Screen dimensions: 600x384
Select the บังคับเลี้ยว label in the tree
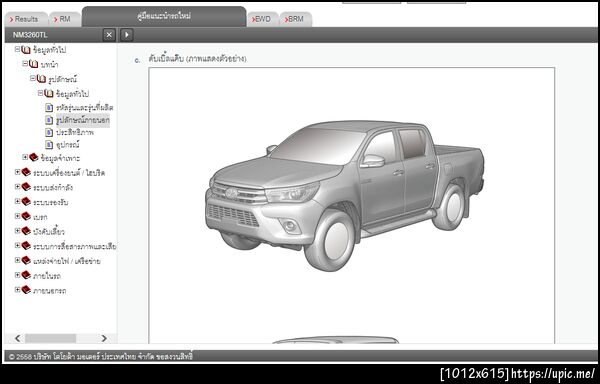[49, 232]
